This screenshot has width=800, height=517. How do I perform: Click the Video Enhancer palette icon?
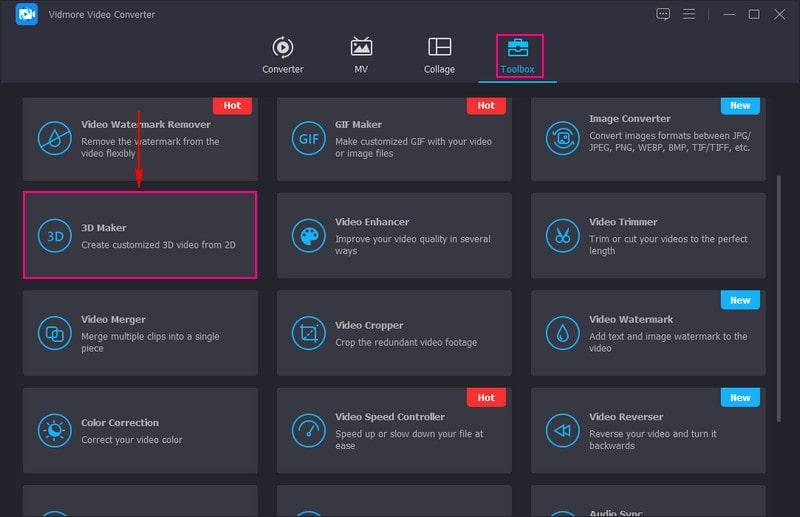tap(308, 236)
